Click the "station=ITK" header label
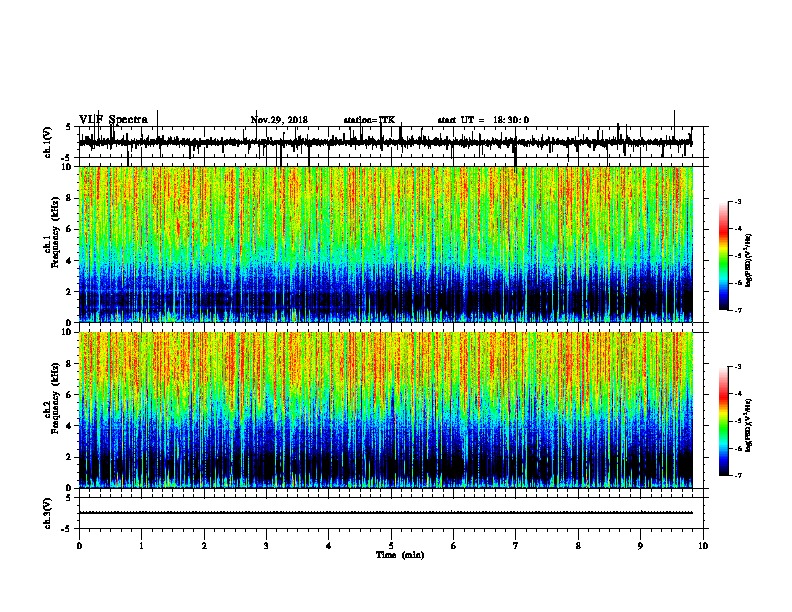Screen dimensions: 792x612 (369, 120)
